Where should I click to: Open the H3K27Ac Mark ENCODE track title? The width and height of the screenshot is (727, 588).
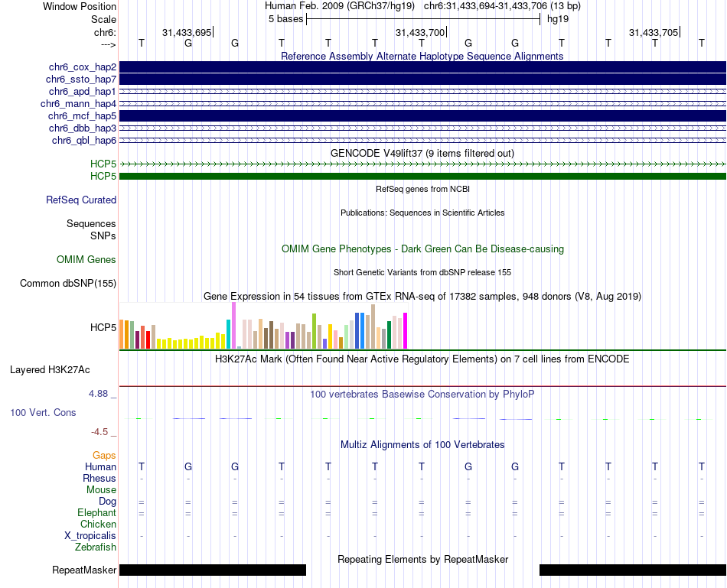tap(422, 359)
